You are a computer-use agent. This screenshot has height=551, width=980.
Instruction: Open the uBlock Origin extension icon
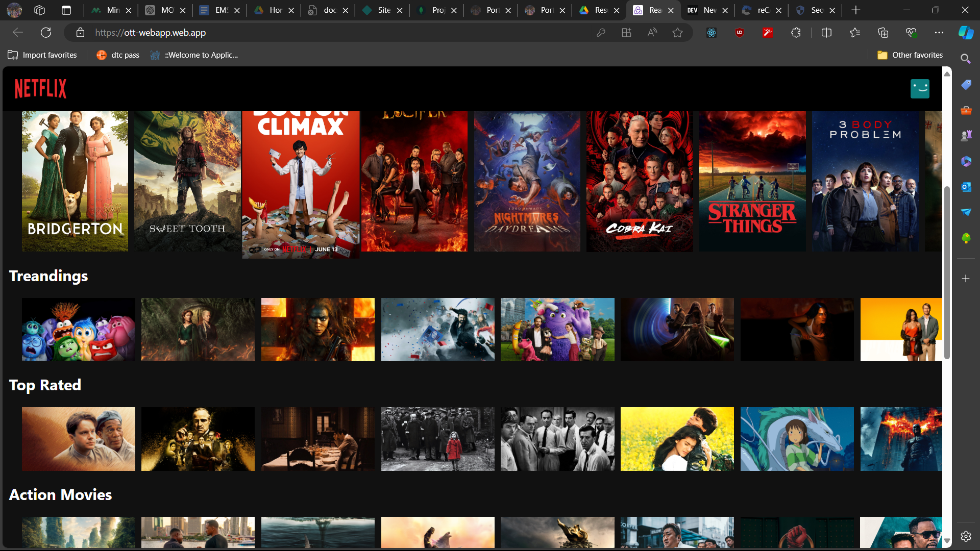pyautogui.click(x=739, y=33)
